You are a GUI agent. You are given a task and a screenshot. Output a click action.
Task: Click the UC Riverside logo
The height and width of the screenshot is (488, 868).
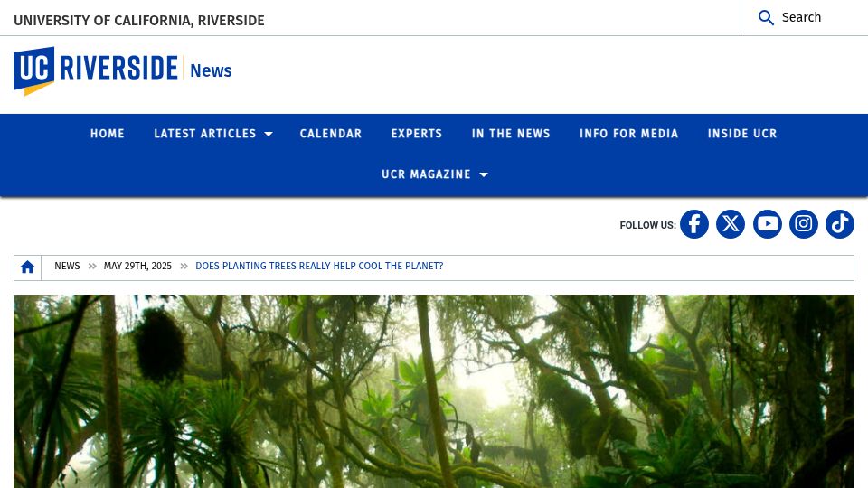coord(96,70)
